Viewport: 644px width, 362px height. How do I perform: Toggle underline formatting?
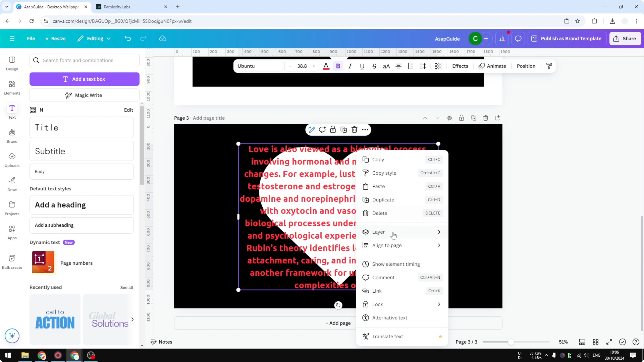(x=362, y=66)
